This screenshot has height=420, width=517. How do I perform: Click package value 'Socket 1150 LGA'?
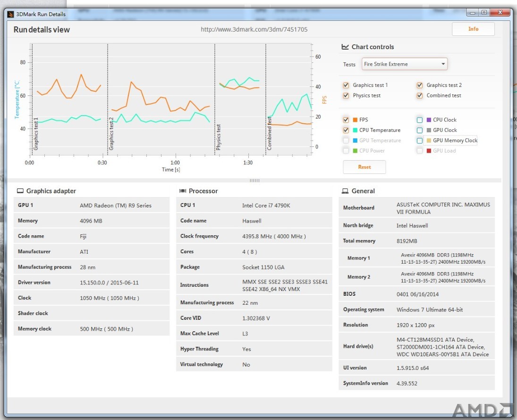(263, 267)
